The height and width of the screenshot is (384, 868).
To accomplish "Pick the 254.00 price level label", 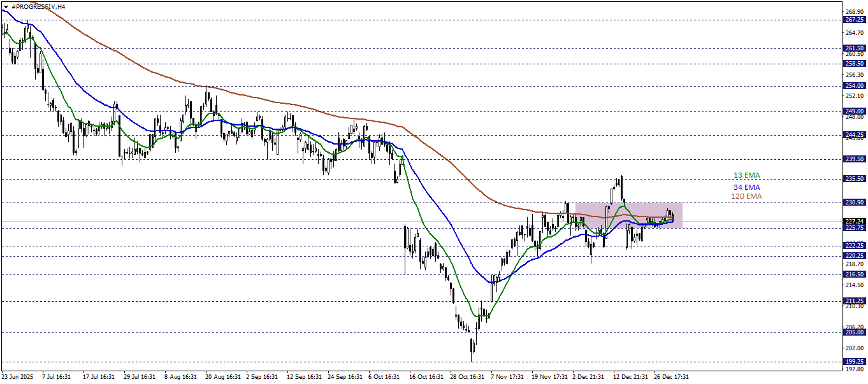I will pyautogui.click(x=853, y=86).
